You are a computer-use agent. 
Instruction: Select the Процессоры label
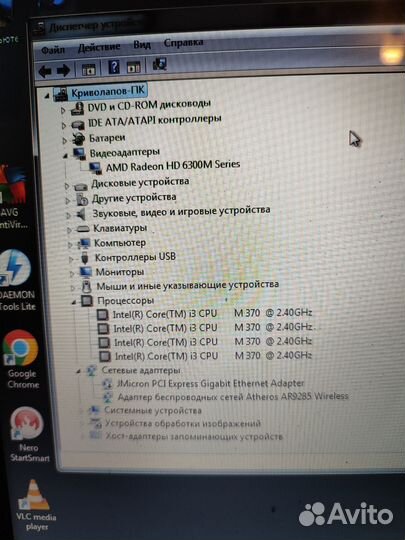(x=125, y=301)
